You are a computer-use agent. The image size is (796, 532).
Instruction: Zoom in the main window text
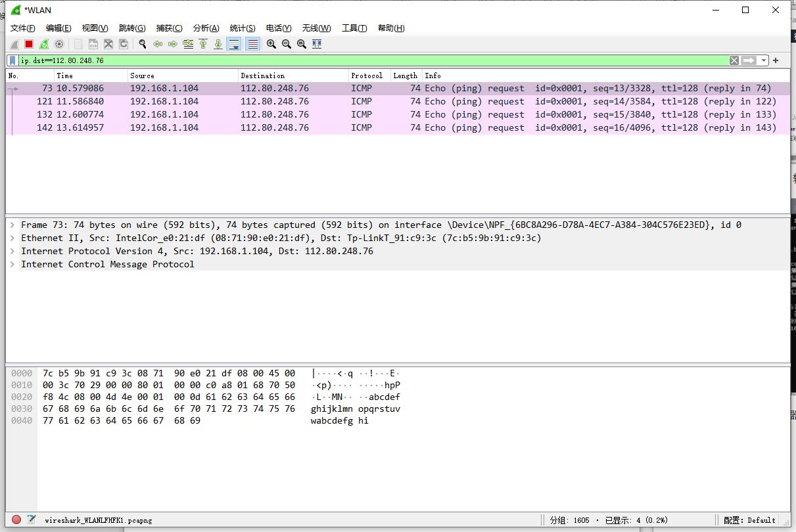click(271, 44)
